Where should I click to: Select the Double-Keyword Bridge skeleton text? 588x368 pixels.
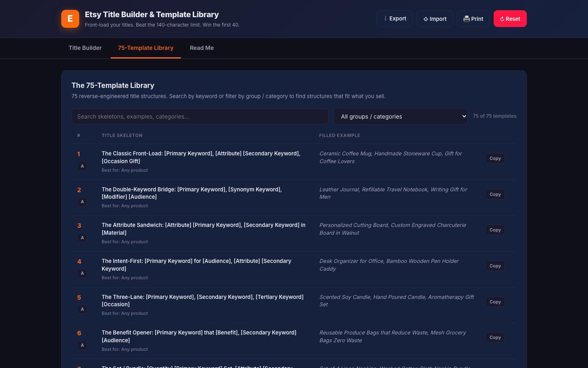[x=192, y=193]
